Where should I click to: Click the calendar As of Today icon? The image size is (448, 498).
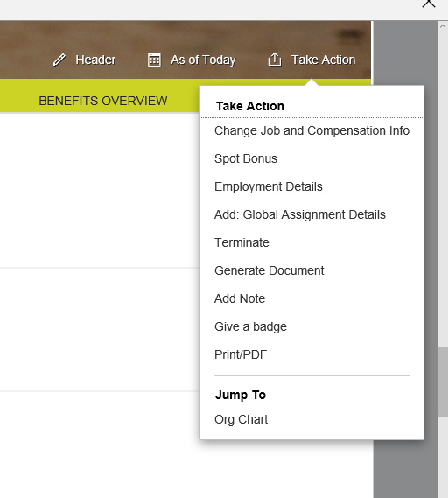coord(154,60)
